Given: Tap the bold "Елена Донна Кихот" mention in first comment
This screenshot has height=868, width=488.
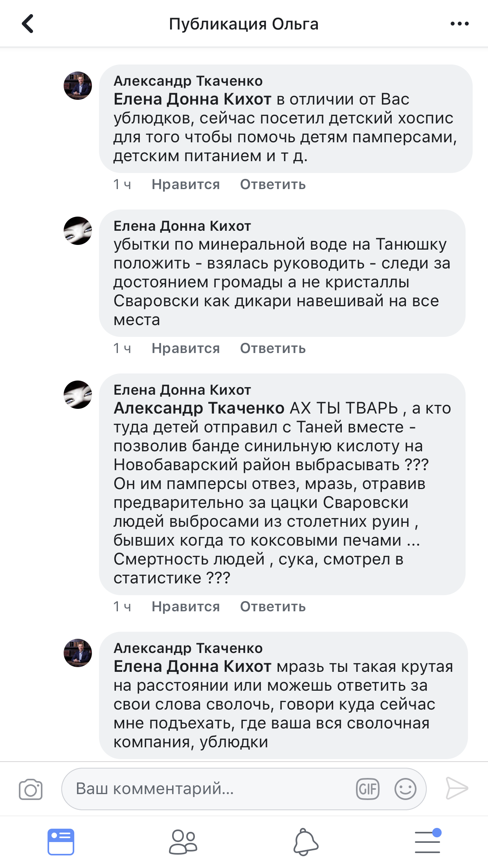Looking at the screenshot, I should coord(193,99).
